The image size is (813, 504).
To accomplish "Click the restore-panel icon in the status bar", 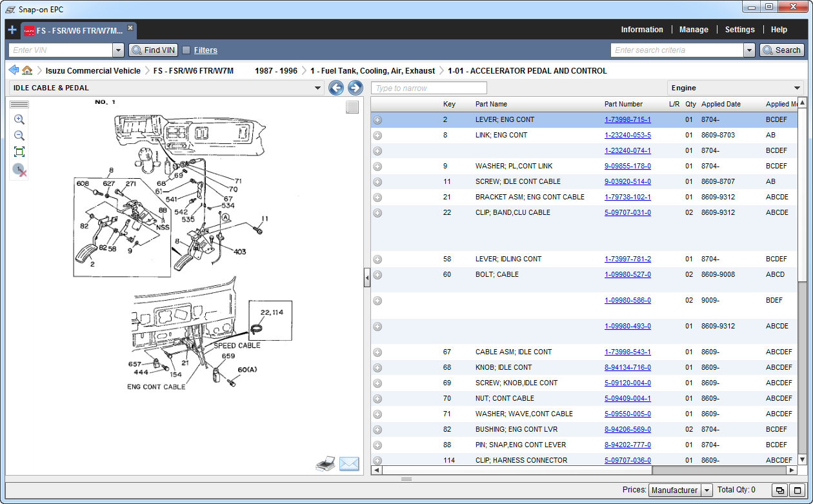I will click(780, 490).
